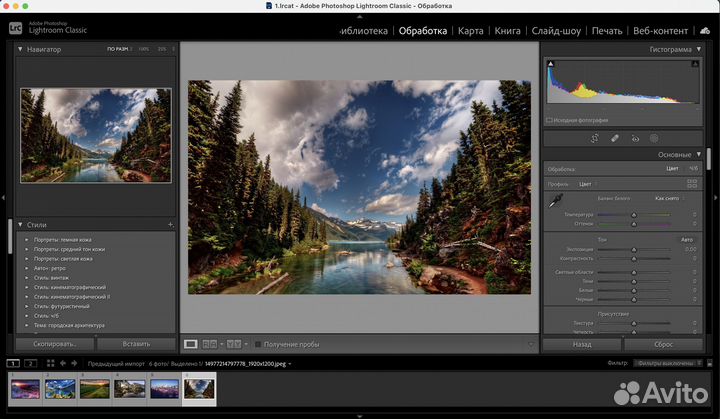
Task: Open grid view icon in filmstrip bar
Action: click(x=51, y=363)
